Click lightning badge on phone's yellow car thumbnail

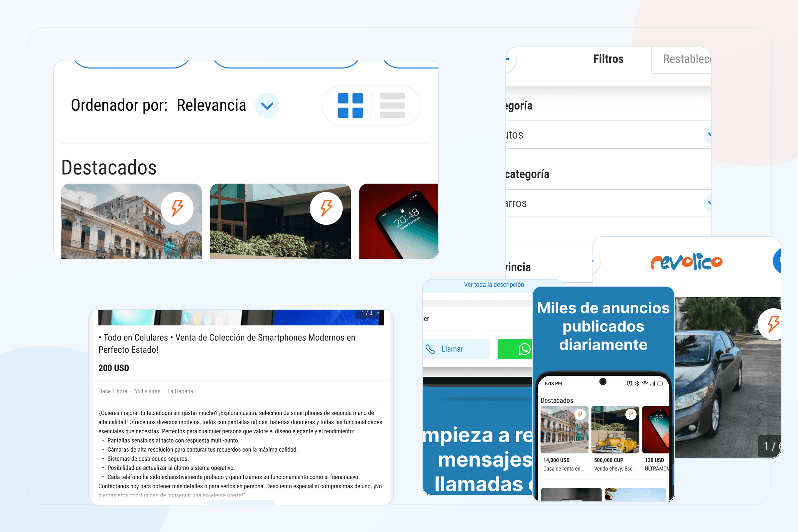[631, 414]
